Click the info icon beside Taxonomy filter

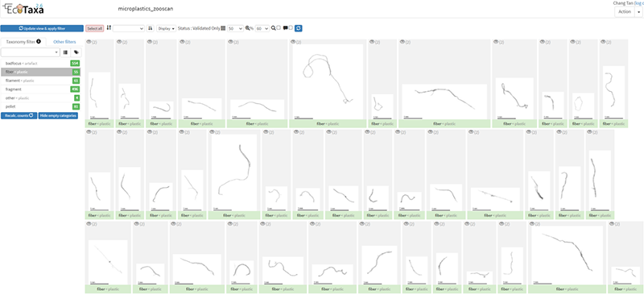pyautogui.click(x=39, y=41)
